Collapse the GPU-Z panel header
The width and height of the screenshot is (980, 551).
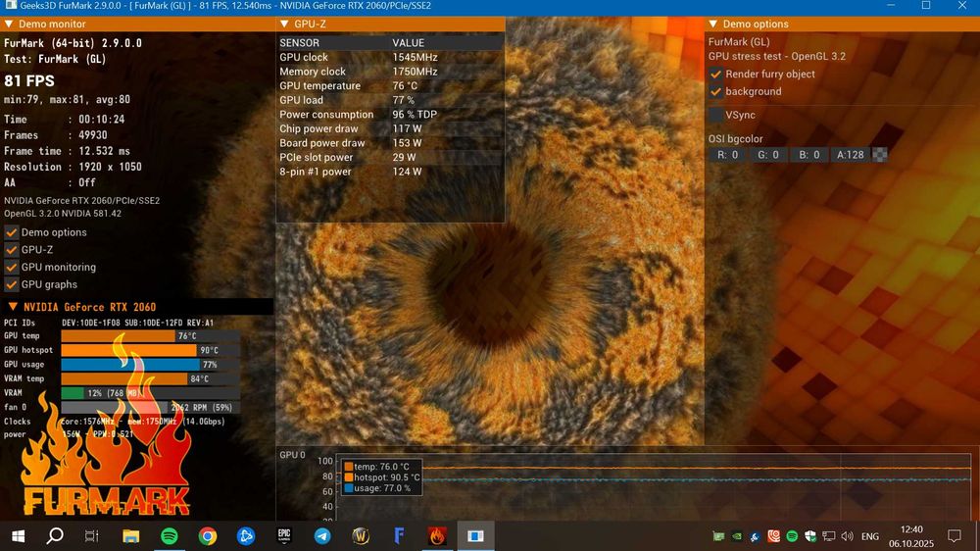284,24
